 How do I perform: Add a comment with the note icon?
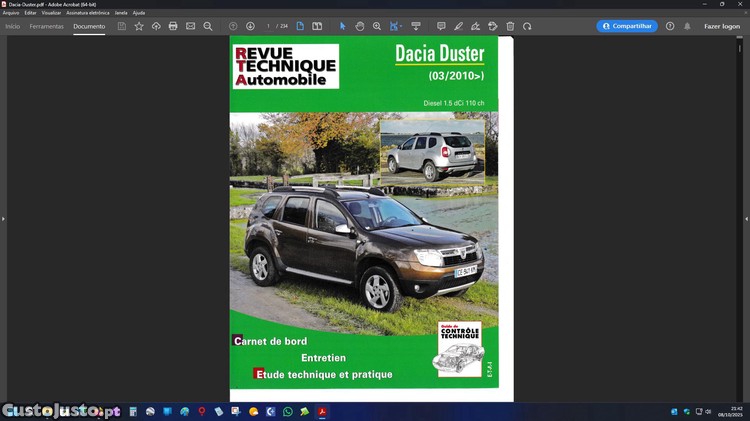[441, 26]
